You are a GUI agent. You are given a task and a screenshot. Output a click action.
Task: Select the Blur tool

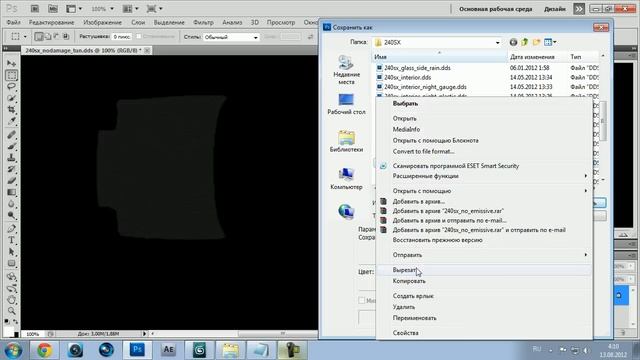tap(11, 203)
